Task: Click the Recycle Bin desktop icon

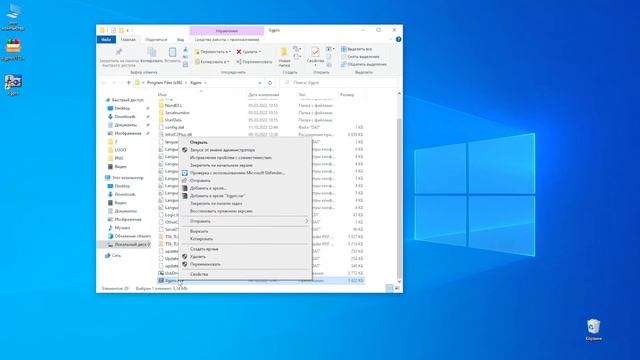Action: [x=593, y=326]
